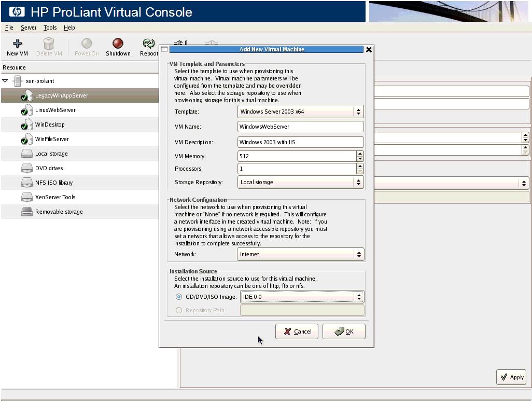Click the Cancel button
532x401 pixels.
pos(297,331)
